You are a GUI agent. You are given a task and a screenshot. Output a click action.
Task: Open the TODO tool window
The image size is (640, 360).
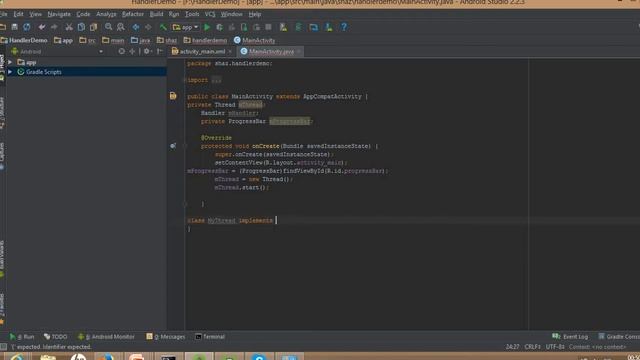[x=56, y=337]
